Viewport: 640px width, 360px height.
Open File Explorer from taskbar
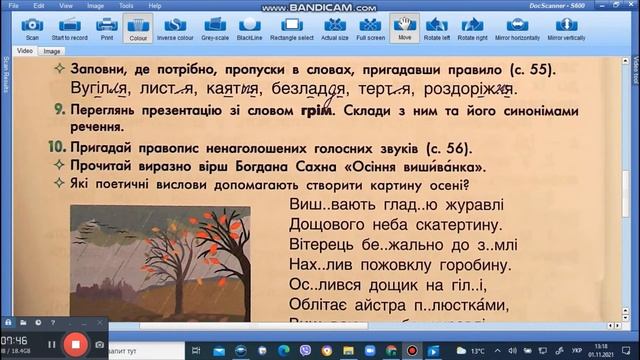(x=348, y=351)
